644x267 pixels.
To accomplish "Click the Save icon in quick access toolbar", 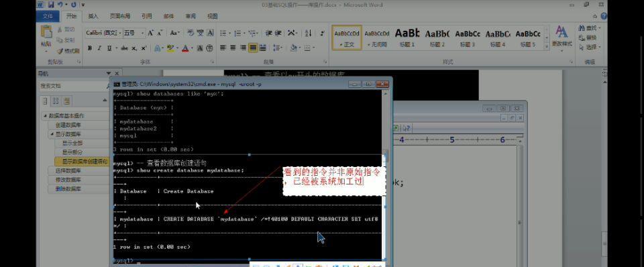I will point(51,5).
